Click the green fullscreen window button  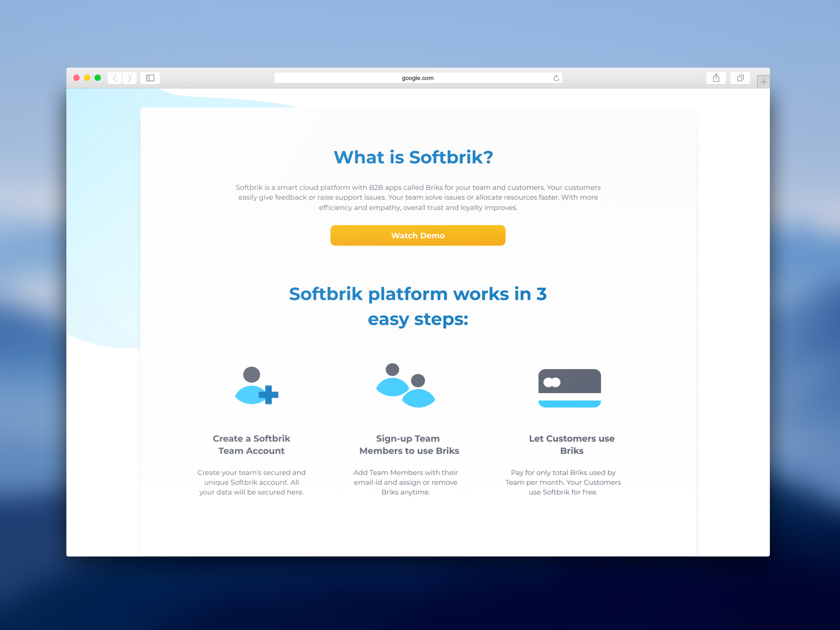pos(98,78)
